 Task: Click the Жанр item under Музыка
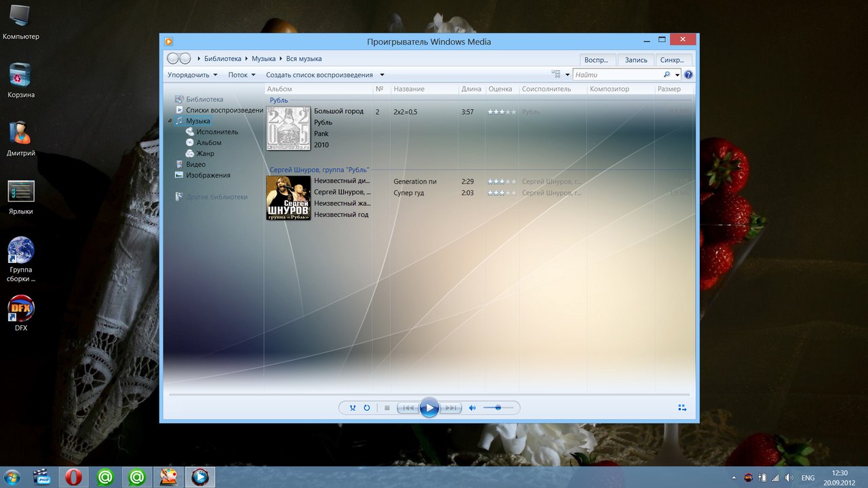click(205, 154)
